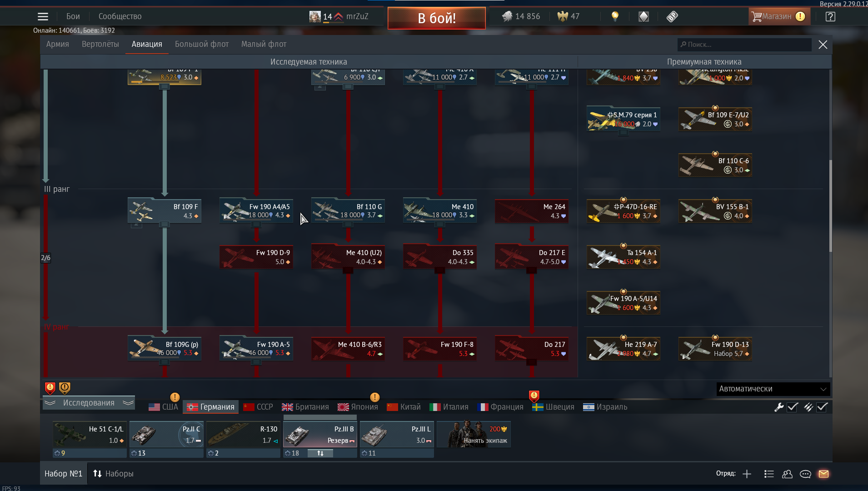Expand the Me 410 group
The image size is (868, 491).
tap(440, 225)
